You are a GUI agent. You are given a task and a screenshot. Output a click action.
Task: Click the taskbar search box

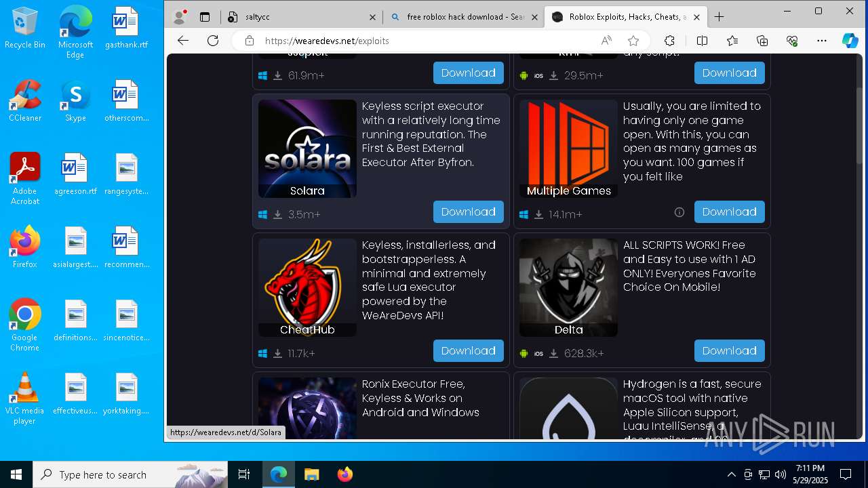[x=130, y=474]
